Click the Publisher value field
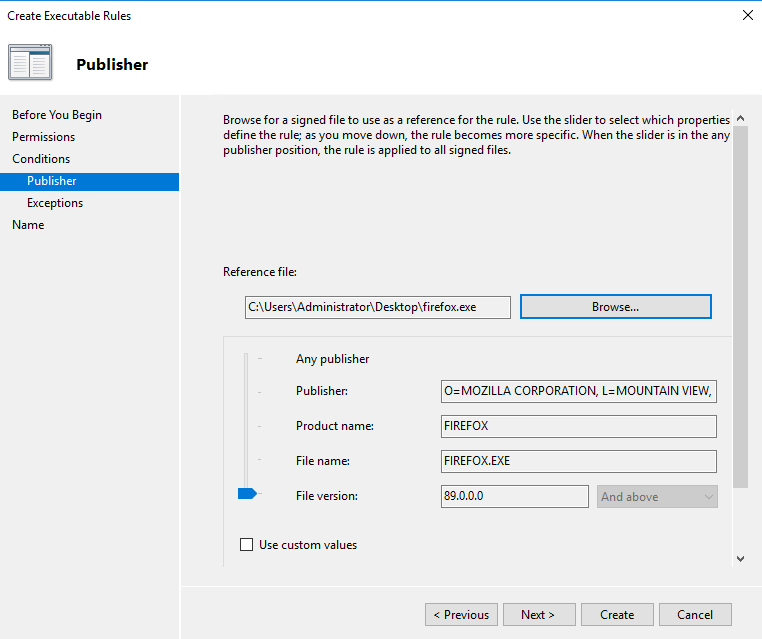 click(578, 391)
